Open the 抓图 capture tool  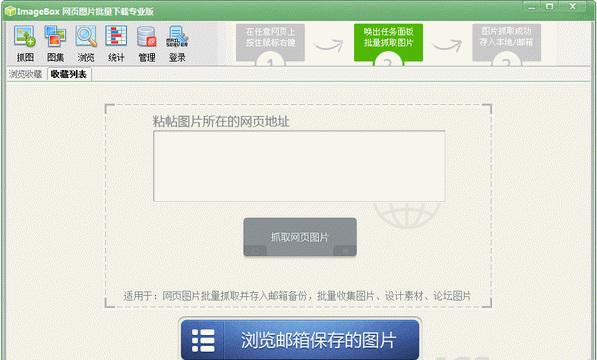coord(25,43)
